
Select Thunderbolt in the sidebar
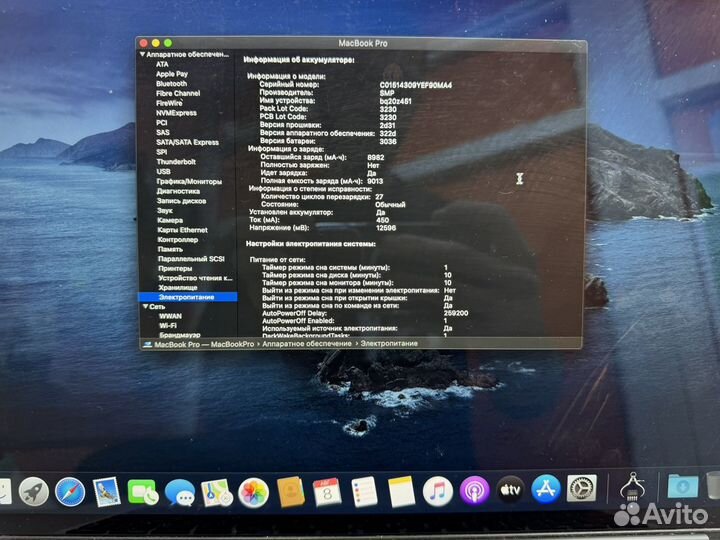[176, 162]
